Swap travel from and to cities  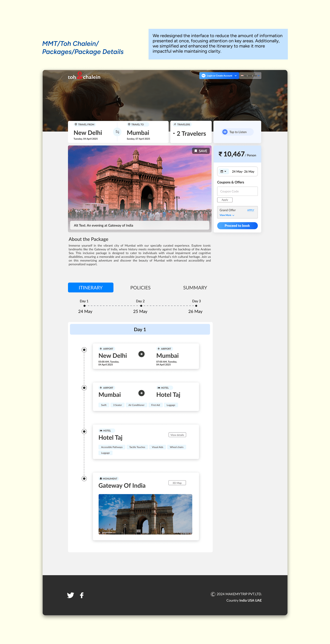tap(117, 132)
